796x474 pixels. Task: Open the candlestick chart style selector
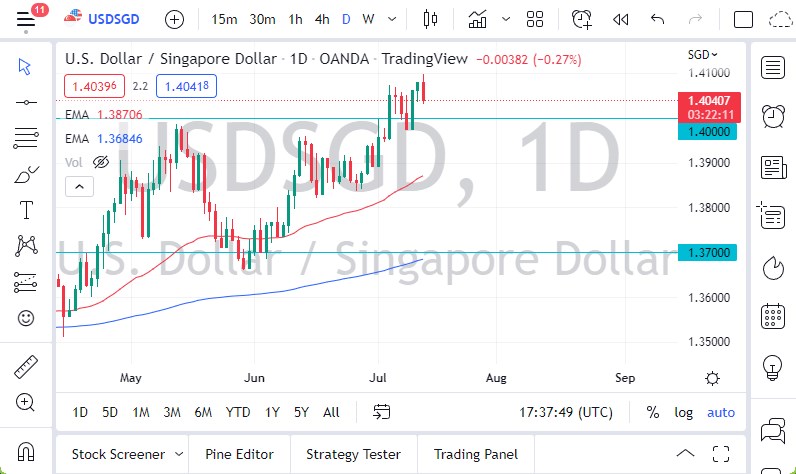(x=430, y=19)
